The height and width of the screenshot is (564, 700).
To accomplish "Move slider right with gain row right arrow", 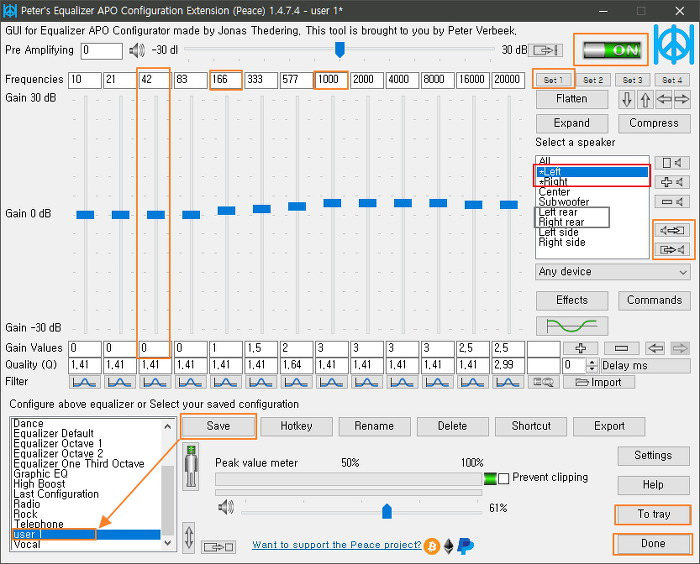I will coord(680,348).
